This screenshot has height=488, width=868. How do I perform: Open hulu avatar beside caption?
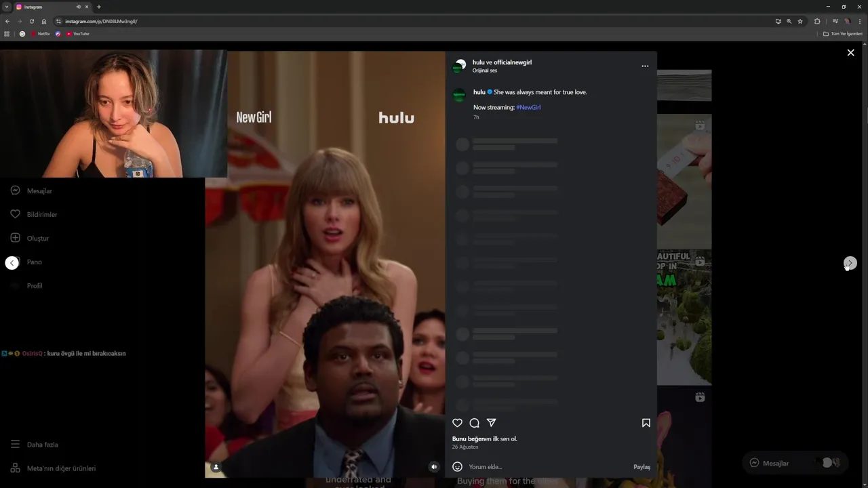[x=459, y=95]
